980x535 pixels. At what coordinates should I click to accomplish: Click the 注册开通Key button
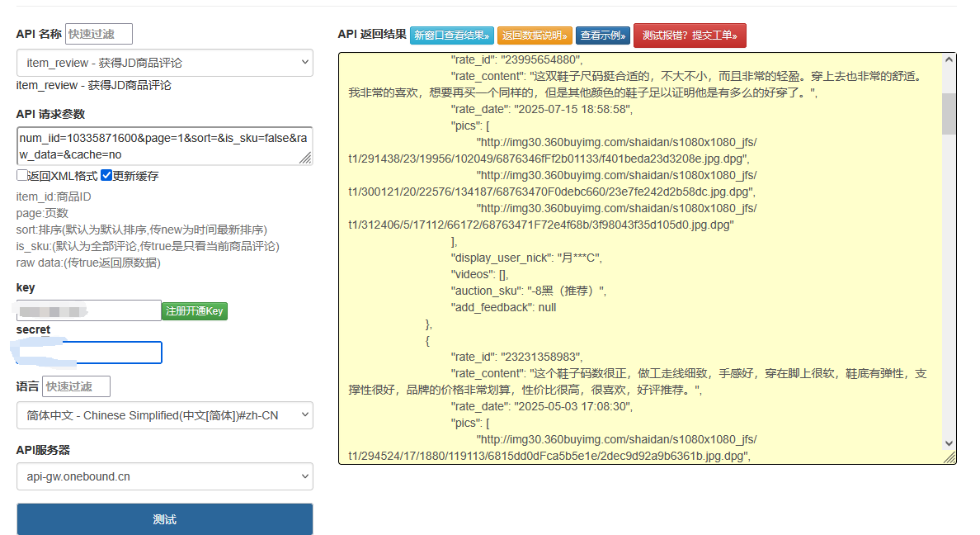(195, 311)
